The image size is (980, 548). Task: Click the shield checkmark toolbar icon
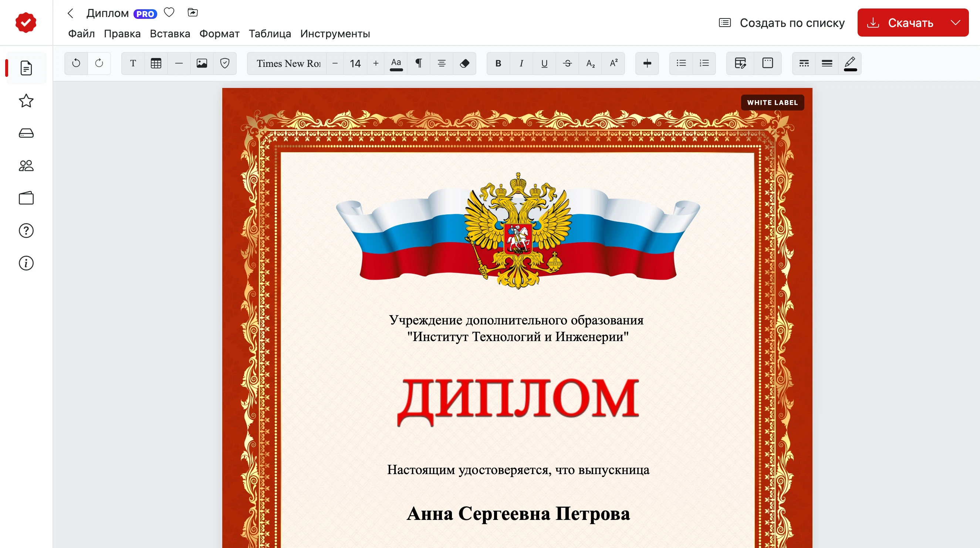pos(225,63)
